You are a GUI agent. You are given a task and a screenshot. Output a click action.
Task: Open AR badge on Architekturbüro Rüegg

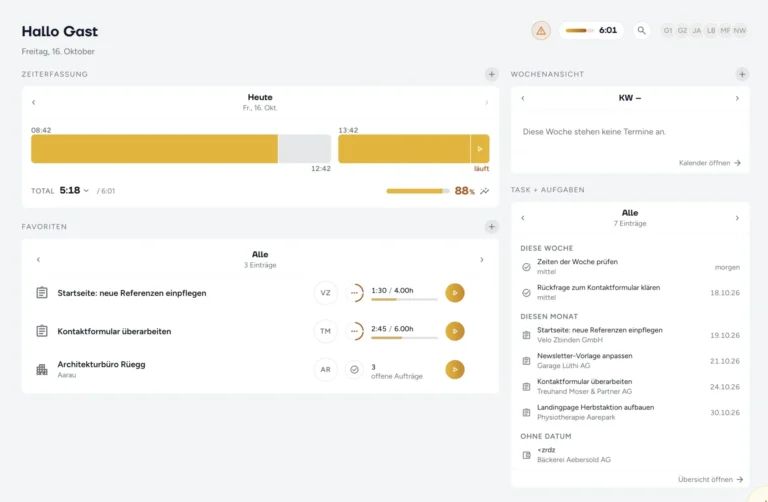pyautogui.click(x=325, y=369)
